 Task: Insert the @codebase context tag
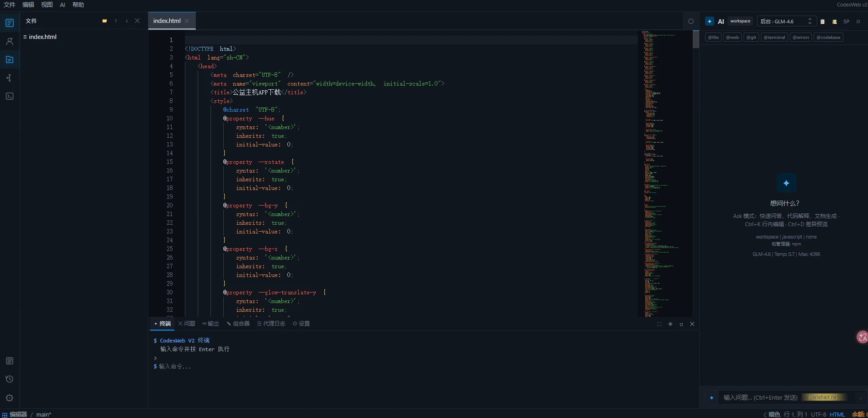click(829, 38)
